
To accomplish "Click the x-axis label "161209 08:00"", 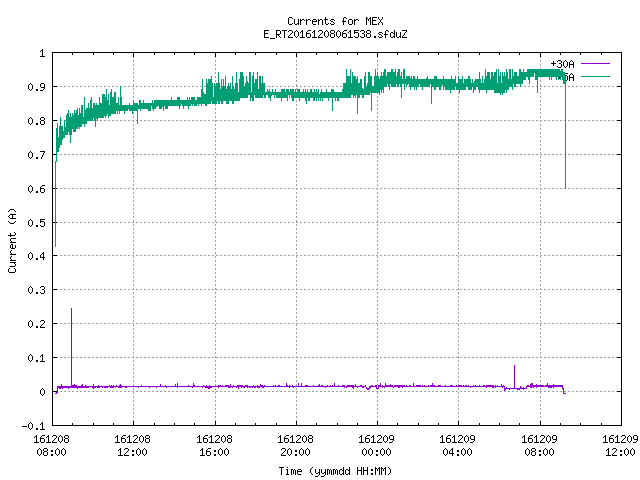I will (539, 445).
